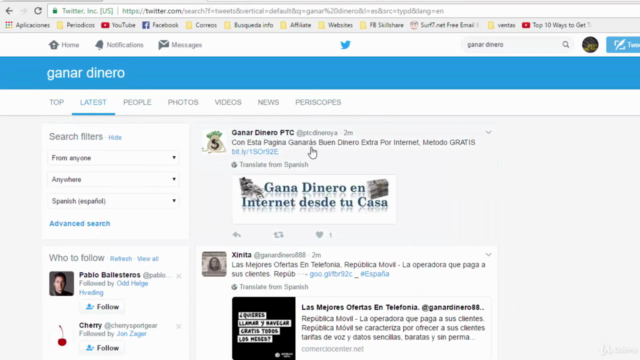Viewport: 640px width, 360px height.
Task: Click the browser forward arrow
Action: (23, 11)
